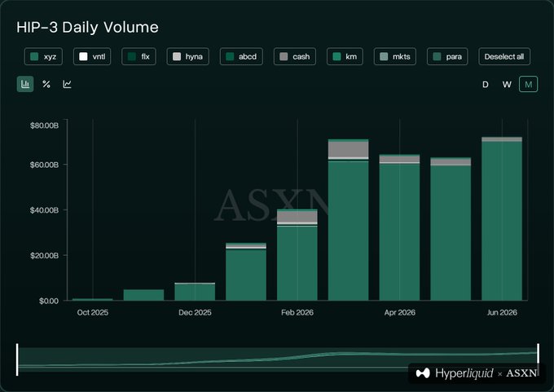Toggle the xyz series legend chip
The height and width of the screenshot is (392, 554).
point(43,56)
